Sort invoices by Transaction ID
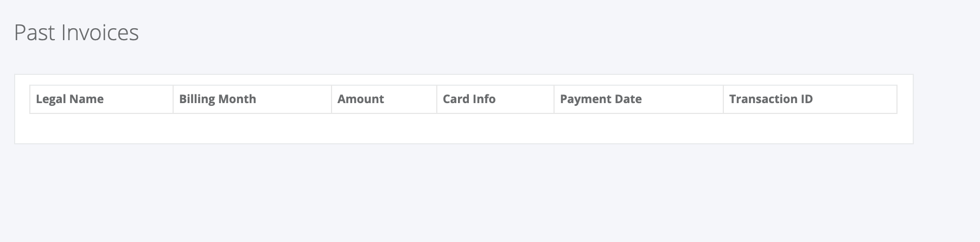Image resolution: width=980 pixels, height=242 pixels. tap(810, 99)
